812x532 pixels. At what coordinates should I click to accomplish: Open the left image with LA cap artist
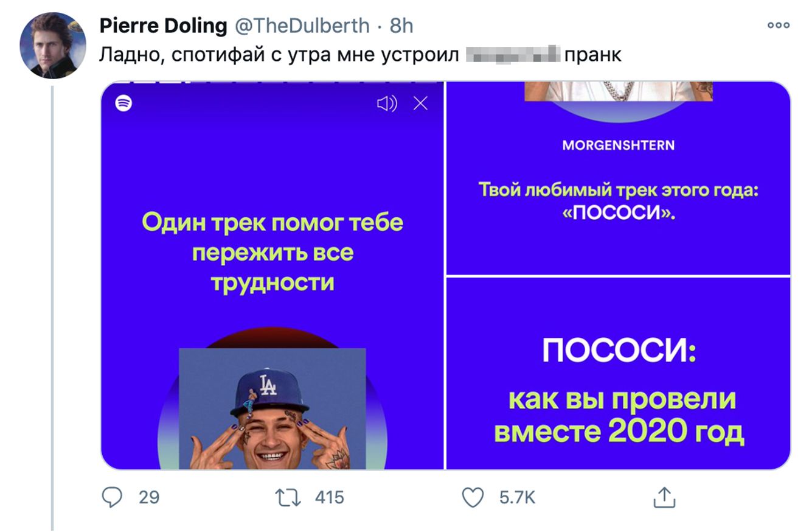(272, 275)
